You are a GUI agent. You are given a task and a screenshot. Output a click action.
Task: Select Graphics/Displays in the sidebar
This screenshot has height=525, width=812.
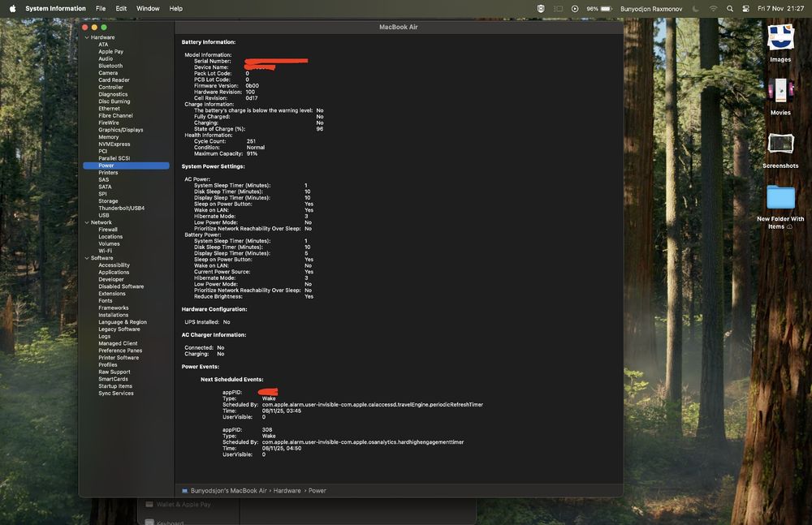tap(121, 130)
